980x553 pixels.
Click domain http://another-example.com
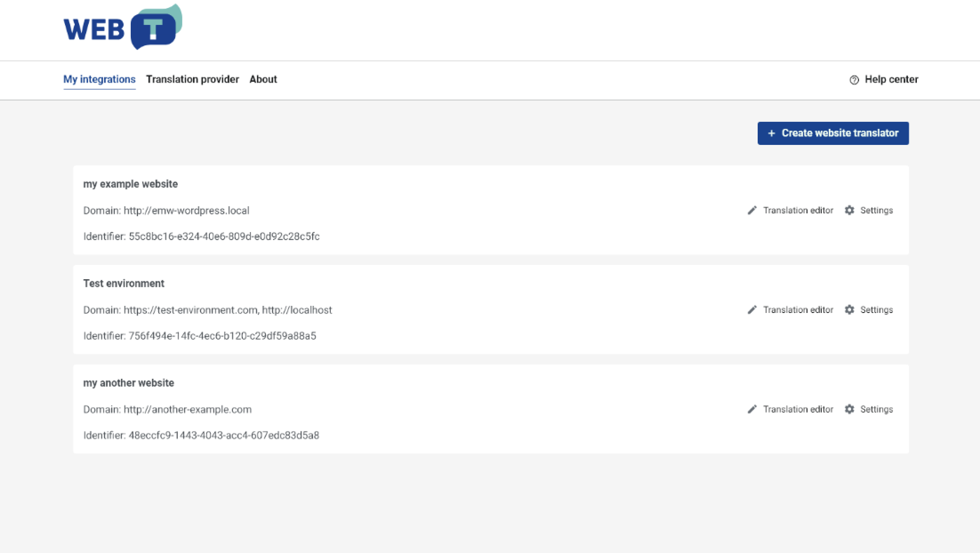click(167, 410)
